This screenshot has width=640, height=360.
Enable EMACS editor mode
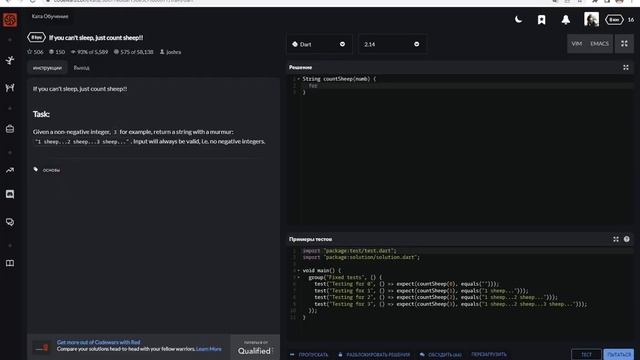tap(599, 44)
